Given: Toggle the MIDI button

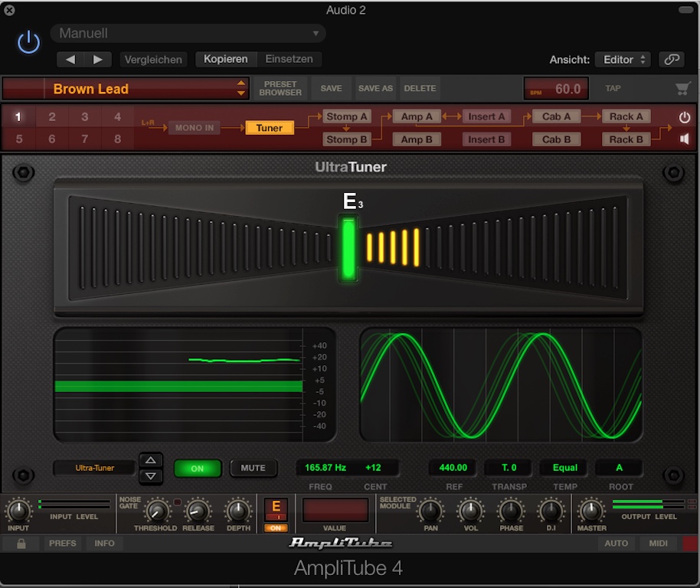Looking at the screenshot, I should [x=658, y=544].
